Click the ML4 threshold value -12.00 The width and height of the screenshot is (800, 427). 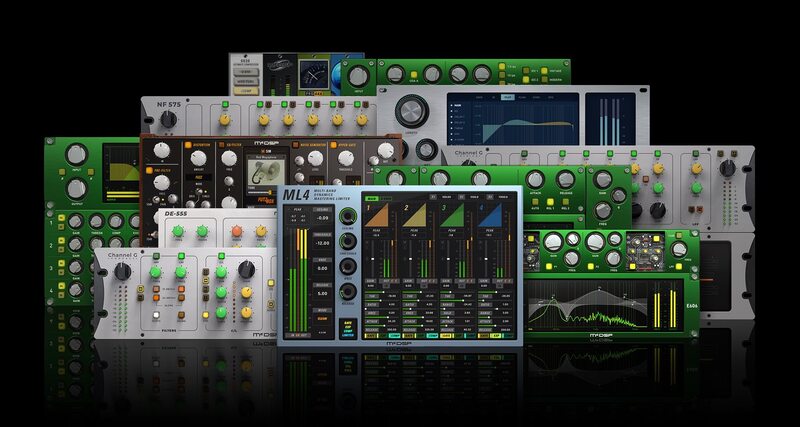tap(322, 243)
